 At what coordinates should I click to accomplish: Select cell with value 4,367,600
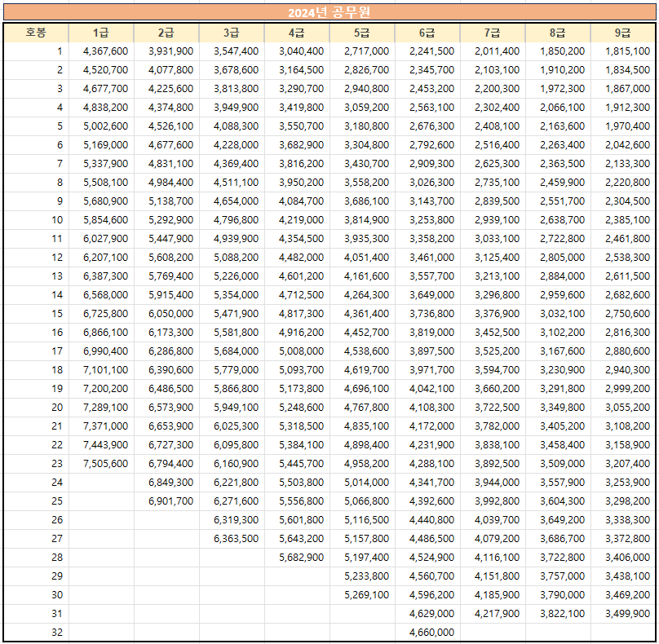101,51
